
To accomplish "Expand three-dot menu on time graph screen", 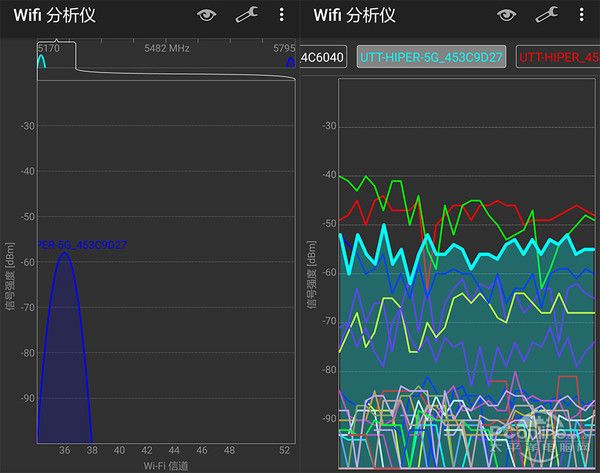I will 583,15.
